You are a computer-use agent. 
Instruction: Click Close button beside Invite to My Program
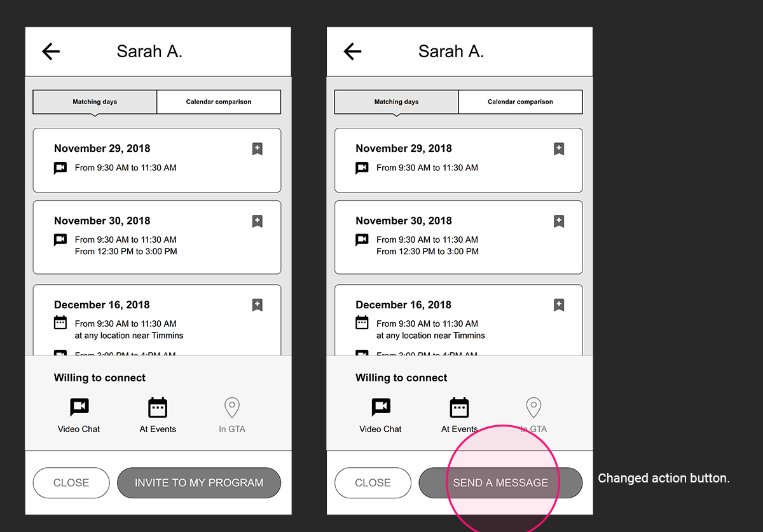pyautogui.click(x=71, y=483)
